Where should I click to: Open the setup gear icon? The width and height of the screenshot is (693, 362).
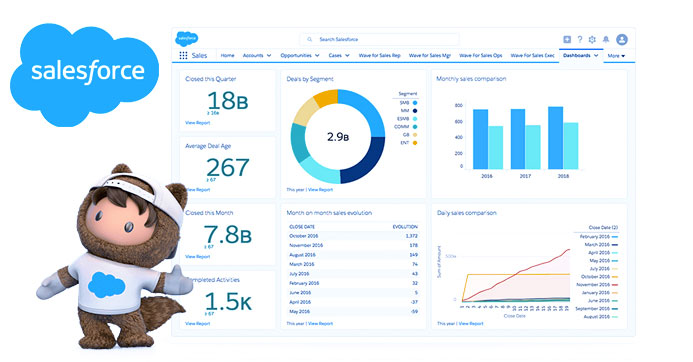592,39
